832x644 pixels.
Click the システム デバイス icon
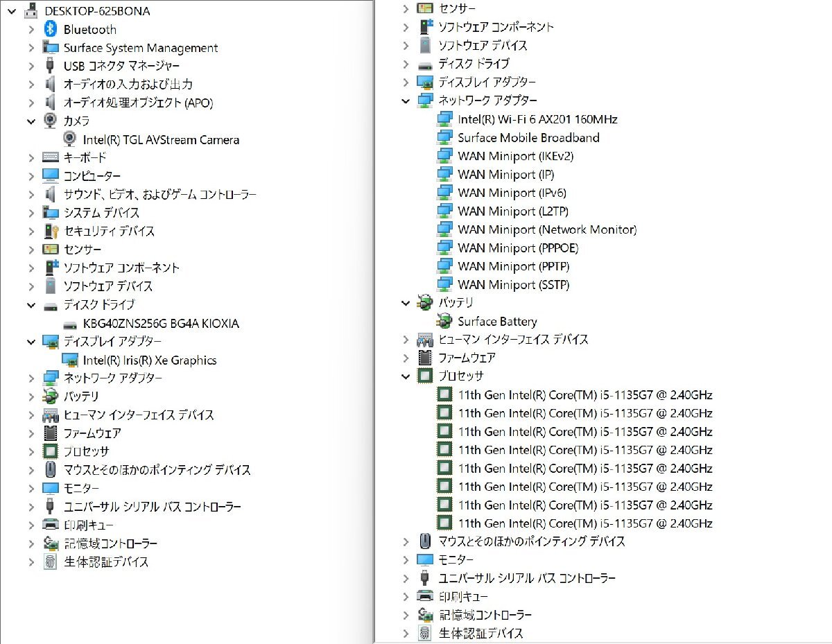[50, 212]
